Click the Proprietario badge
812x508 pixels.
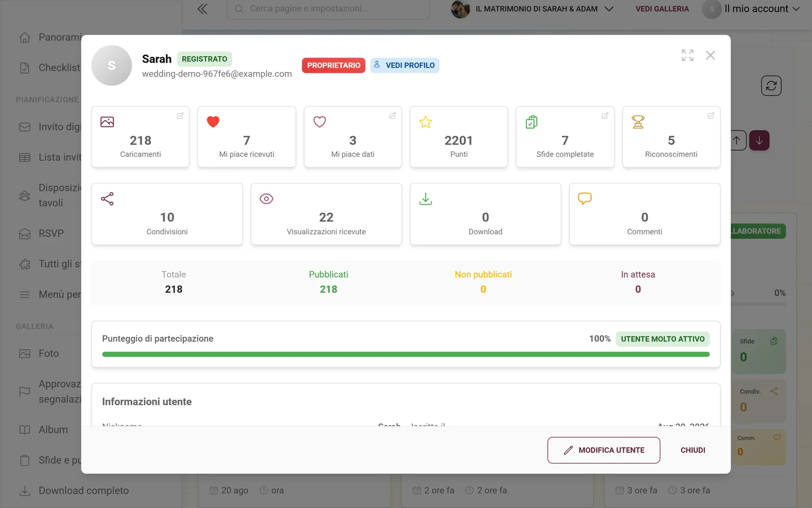[334, 65]
